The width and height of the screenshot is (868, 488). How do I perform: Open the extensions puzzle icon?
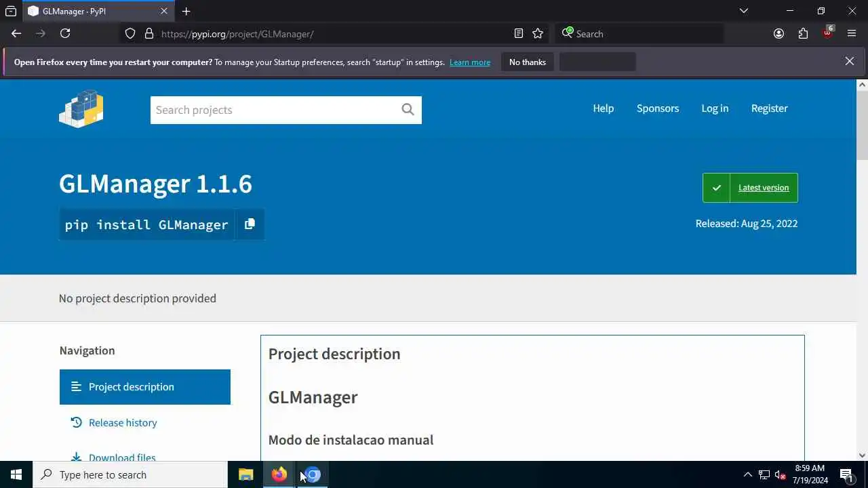[x=803, y=33]
